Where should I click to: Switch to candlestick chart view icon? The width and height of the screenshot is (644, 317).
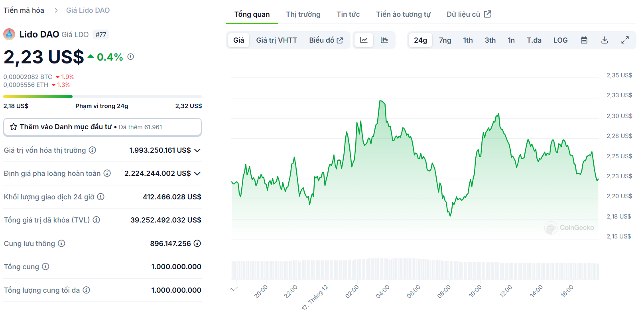coord(384,40)
